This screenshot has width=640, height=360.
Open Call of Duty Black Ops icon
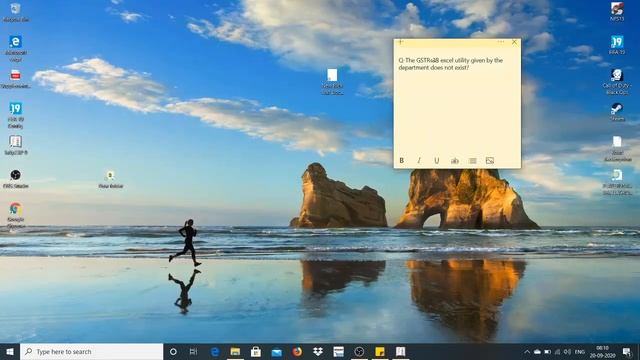coord(617,82)
